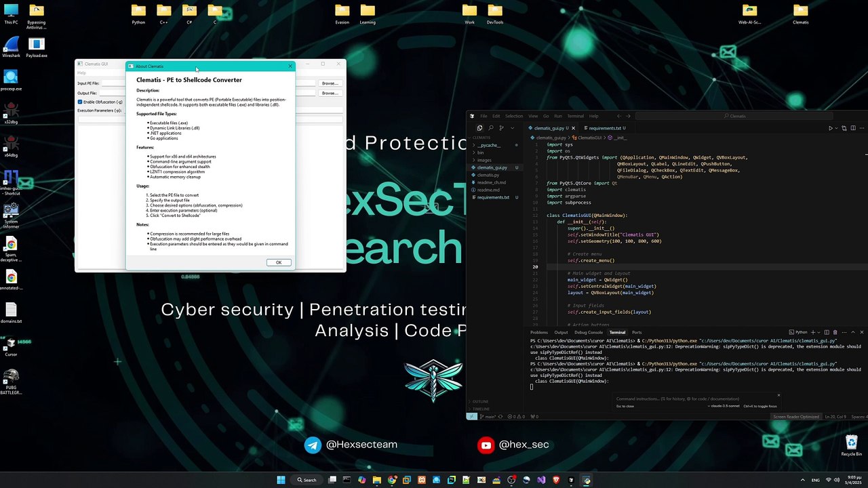The image size is (868, 488).
Task: Click the editor command center search box
Action: point(736,116)
